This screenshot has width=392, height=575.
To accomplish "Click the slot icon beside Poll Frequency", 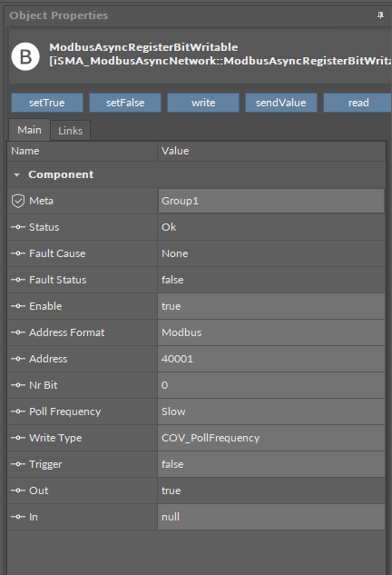I will tap(18, 411).
